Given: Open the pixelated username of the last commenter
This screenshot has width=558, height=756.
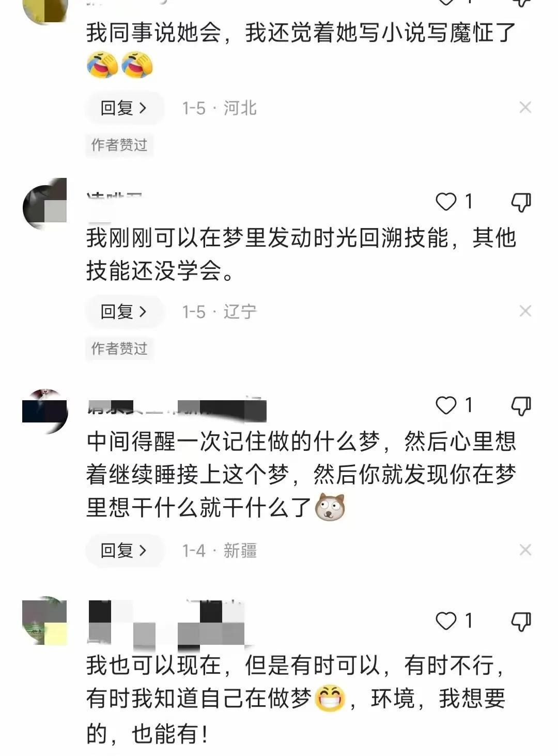Looking at the screenshot, I should coord(166,625).
